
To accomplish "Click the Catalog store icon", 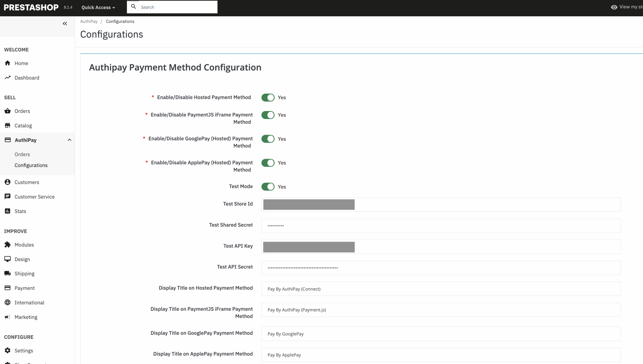I will [8, 125].
